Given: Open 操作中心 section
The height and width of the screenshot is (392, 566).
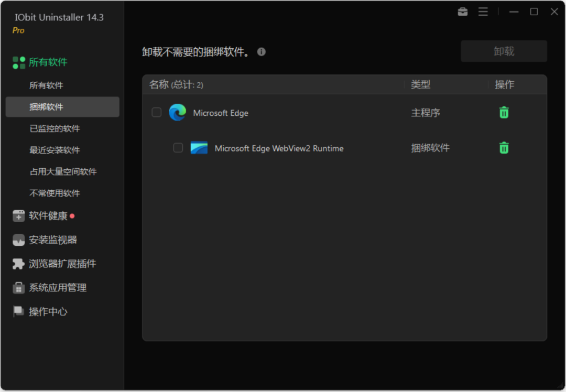Looking at the screenshot, I should point(48,311).
